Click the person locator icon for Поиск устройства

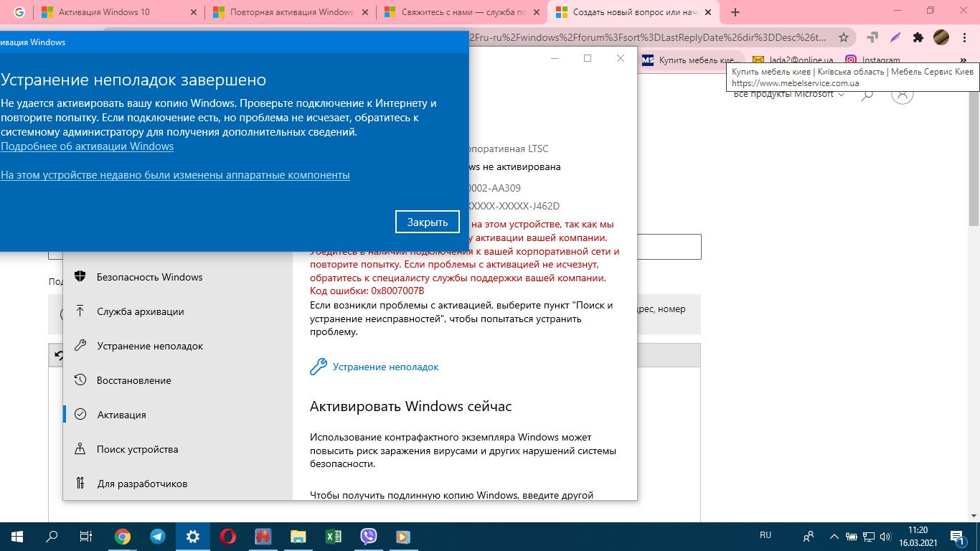[80, 449]
